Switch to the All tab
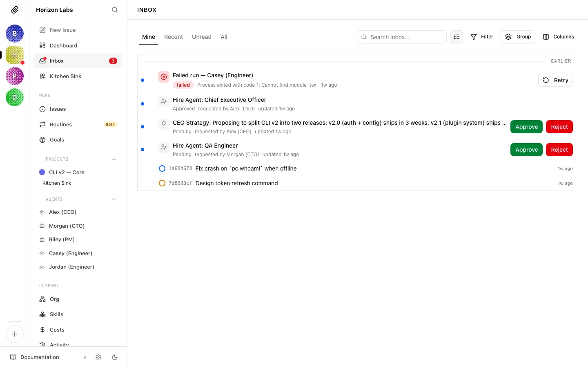This screenshot has height=368, width=588. 224,37
